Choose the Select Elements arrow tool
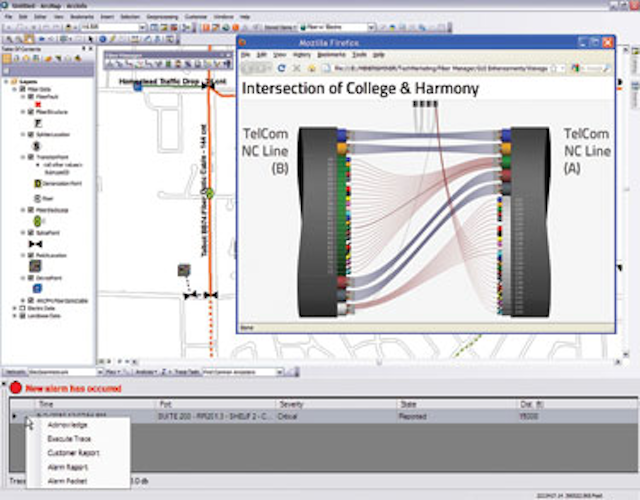This screenshot has height=500, width=640. 91,39
